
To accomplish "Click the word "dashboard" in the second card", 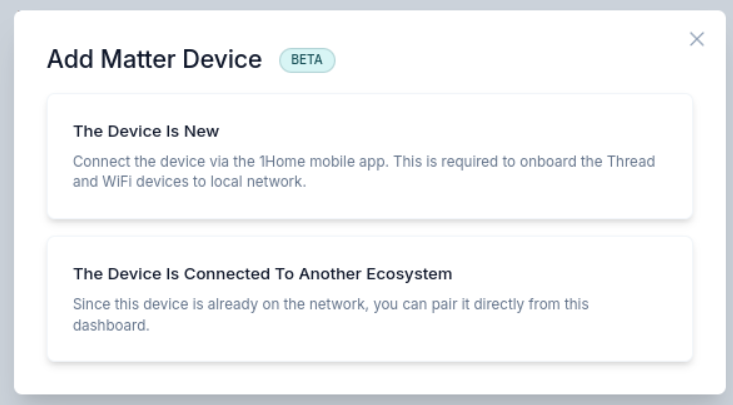I will pos(111,323).
